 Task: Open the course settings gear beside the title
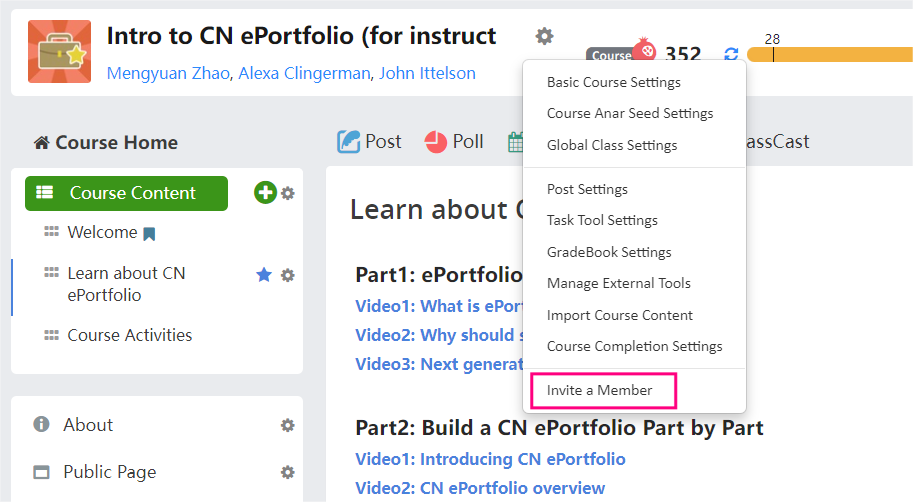click(x=544, y=36)
